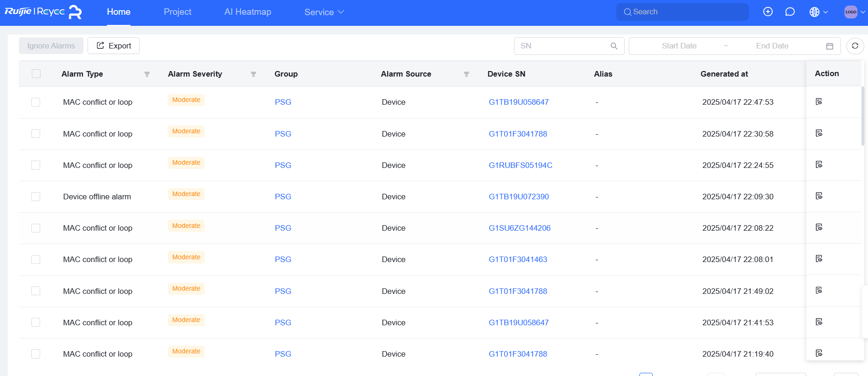
Task: Open details action for 22:47:53 alarm
Action: (x=819, y=101)
